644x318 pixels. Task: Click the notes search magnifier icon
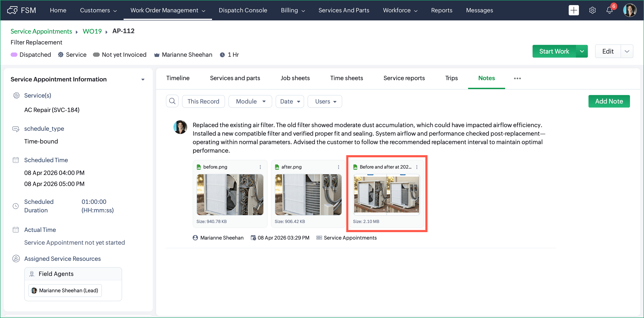pos(172,101)
